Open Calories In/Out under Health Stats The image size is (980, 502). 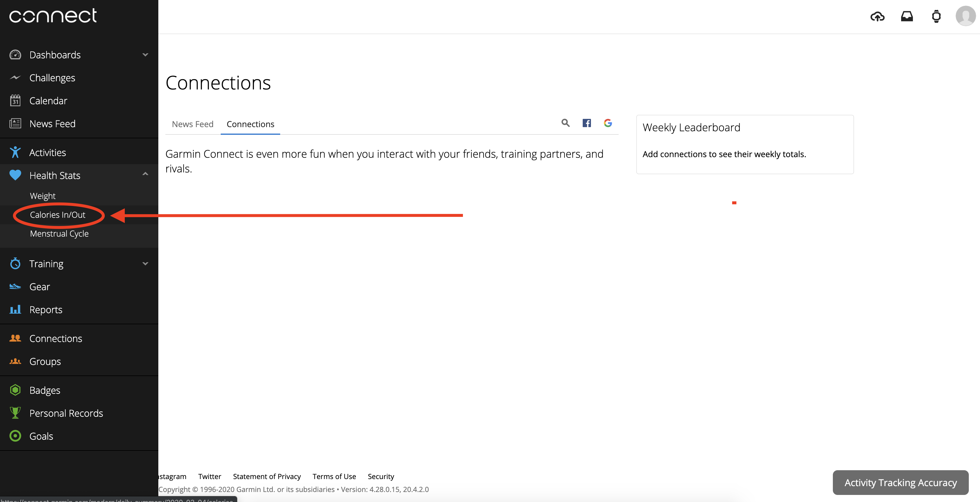[57, 215]
